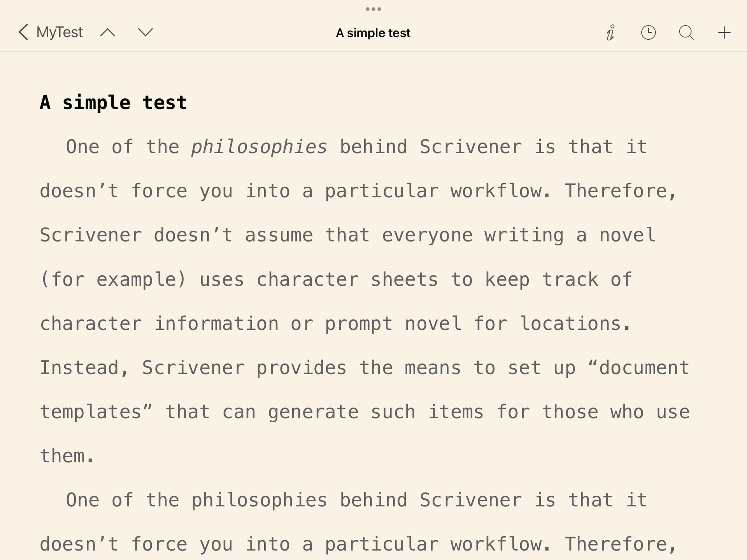
Task: Tap the "A simple test" navigation bar title
Action: [373, 33]
